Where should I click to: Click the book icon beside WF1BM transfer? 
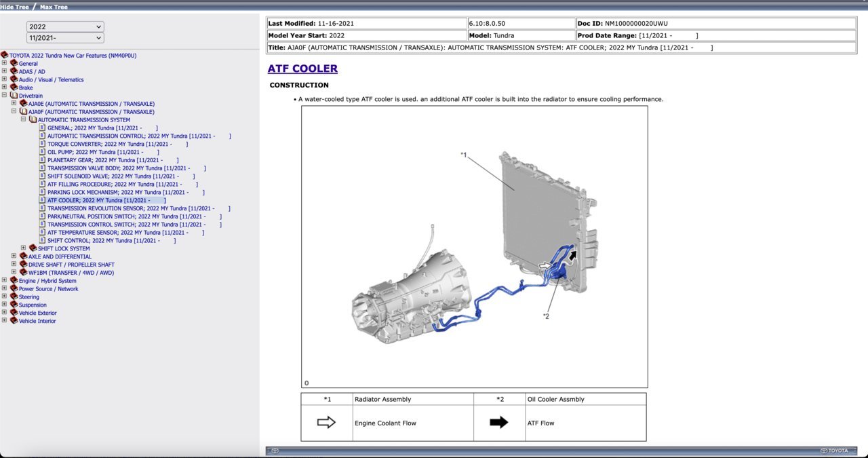click(x=23, y=272)
